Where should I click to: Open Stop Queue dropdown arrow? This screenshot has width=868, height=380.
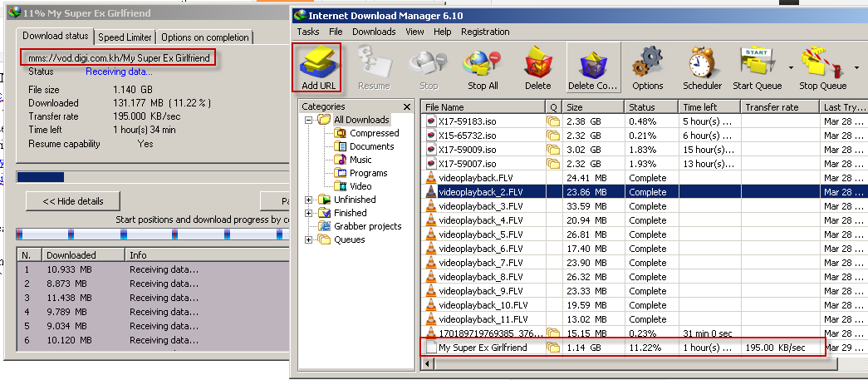click(856, 67)
